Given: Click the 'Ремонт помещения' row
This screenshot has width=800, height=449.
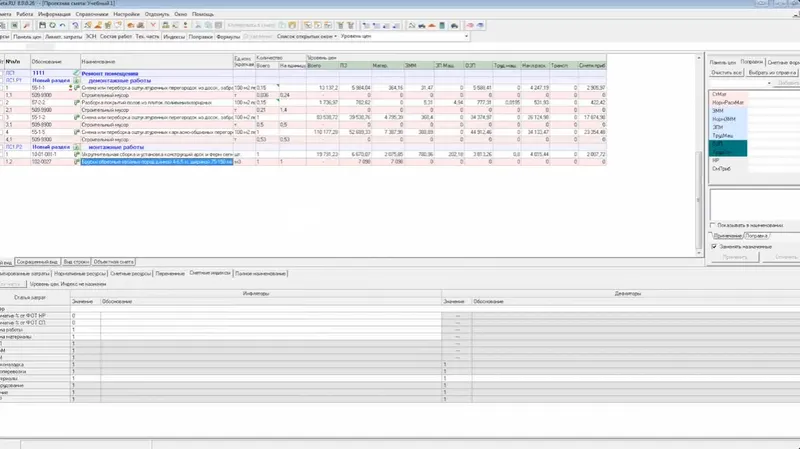Looking at the screenshot, I should (x=303, y=73).
